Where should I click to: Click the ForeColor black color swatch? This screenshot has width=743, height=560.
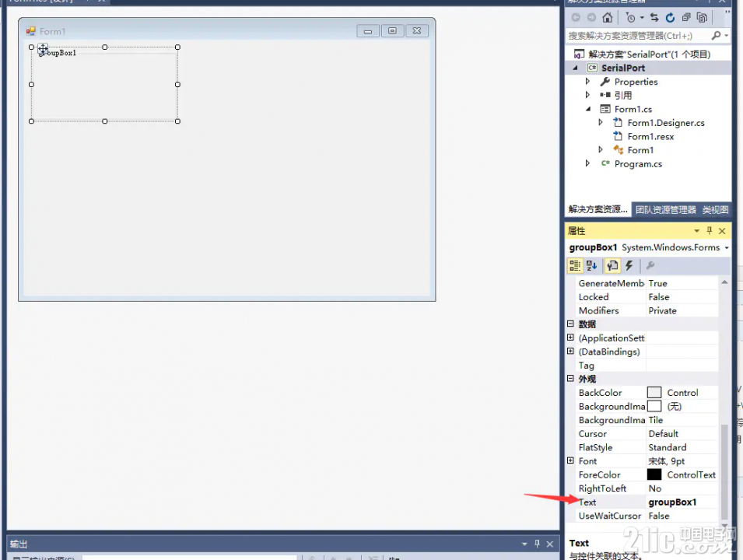[x=654, y=474]
